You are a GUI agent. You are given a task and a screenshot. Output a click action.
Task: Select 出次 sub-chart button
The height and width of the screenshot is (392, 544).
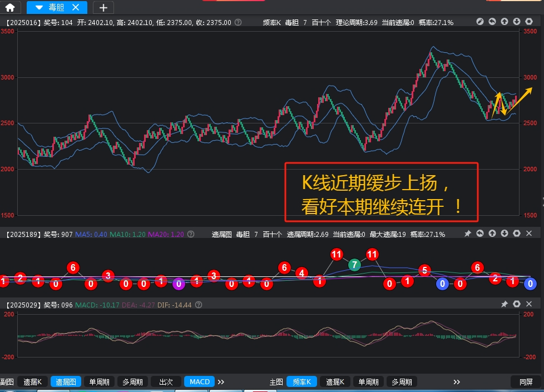(x=166, y=382)
